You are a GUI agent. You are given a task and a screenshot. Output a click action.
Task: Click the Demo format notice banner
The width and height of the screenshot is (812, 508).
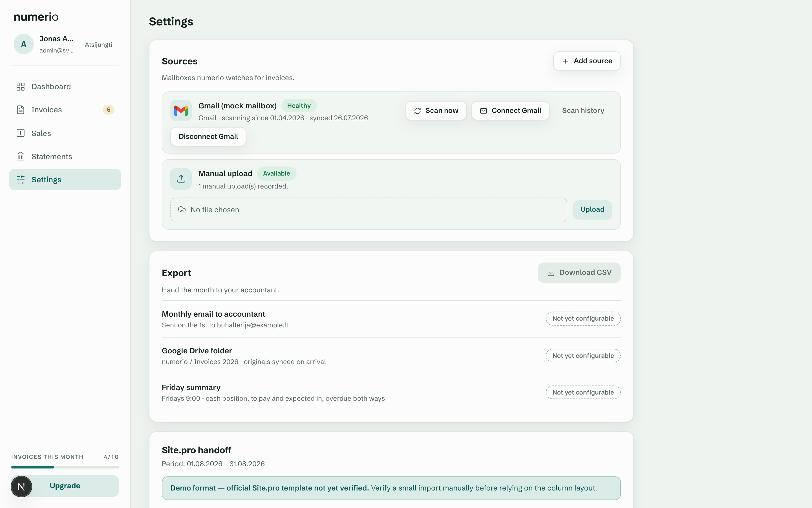click(391, 488)
